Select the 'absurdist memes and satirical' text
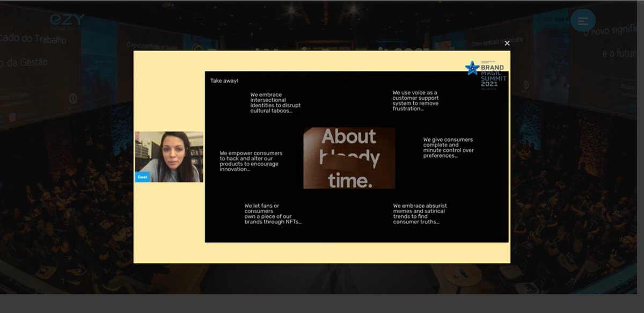This screenshot has width=644, height=313. (x=420, y=214)
